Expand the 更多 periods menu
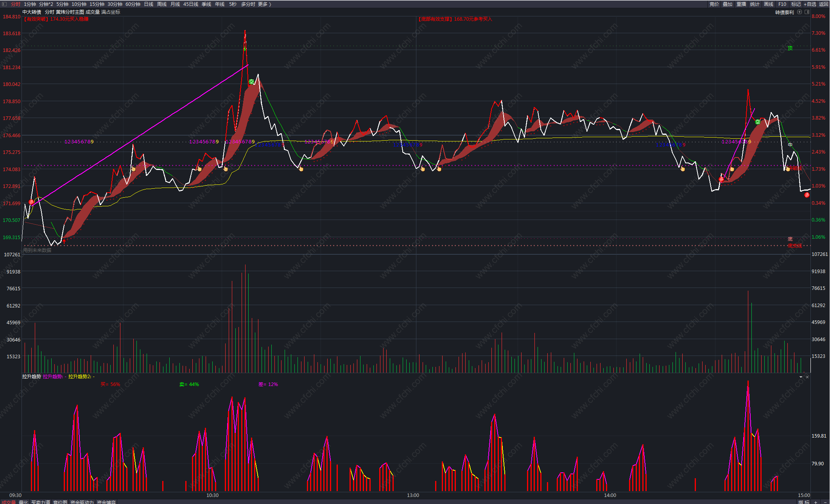 (x=264, y=4)
